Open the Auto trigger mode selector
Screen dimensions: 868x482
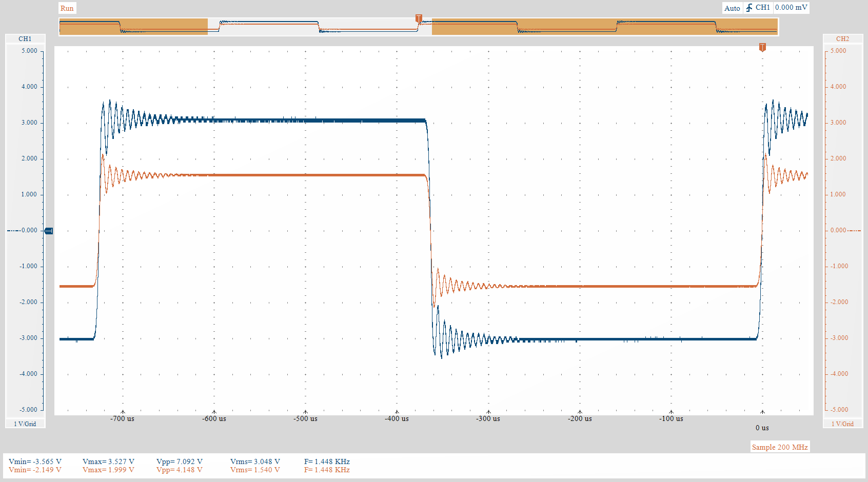[x=732, y=8]
